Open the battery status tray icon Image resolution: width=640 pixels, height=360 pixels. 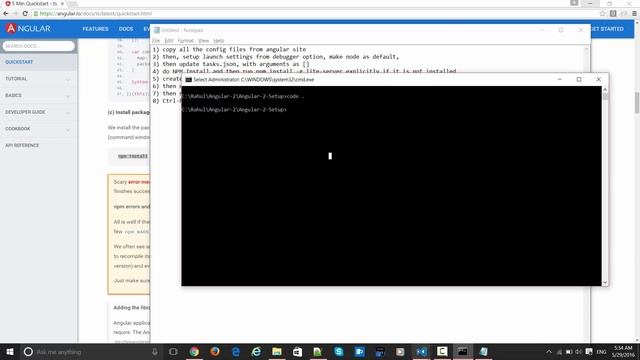[x=569, y=352]
